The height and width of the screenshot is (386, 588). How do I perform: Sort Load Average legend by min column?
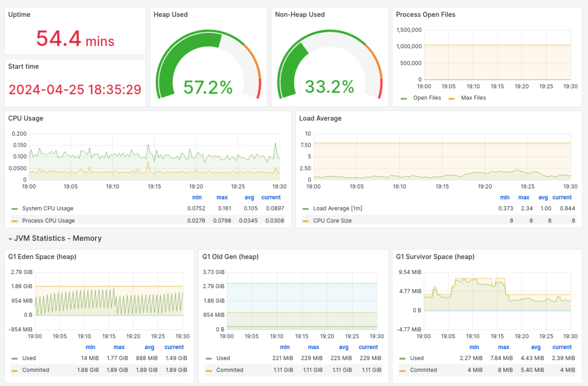point(505,197)
